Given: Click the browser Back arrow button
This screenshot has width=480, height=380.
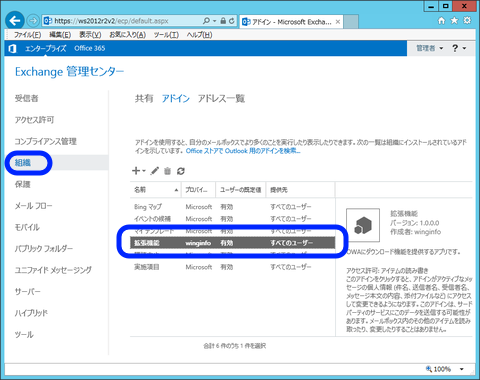Looking at the screenshot, I should point(15,21).
